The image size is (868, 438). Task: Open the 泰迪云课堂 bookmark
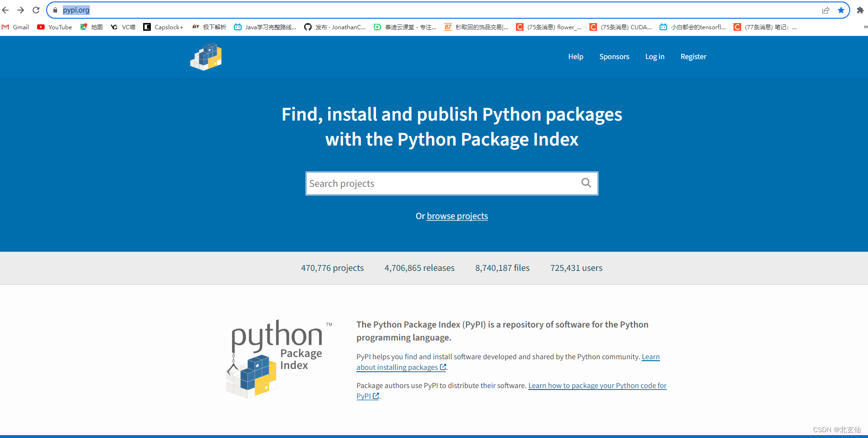[x=405, y=27]
